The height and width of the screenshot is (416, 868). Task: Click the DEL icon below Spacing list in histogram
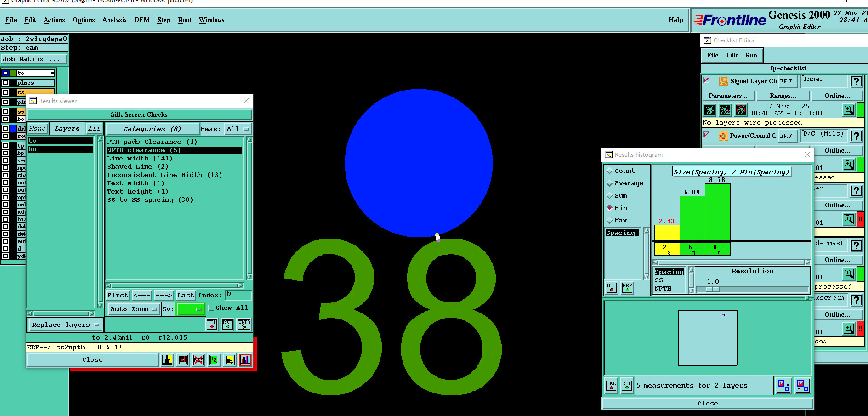coord(612,288)
